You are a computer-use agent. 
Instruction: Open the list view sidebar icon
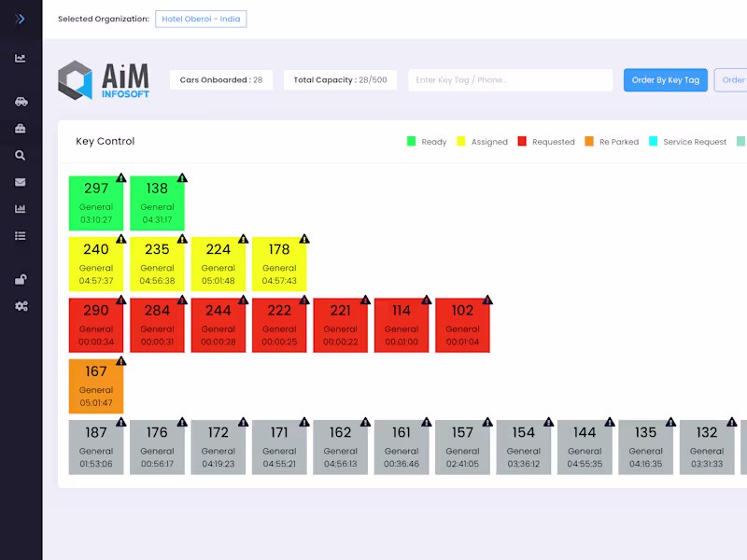click(20, 236)
